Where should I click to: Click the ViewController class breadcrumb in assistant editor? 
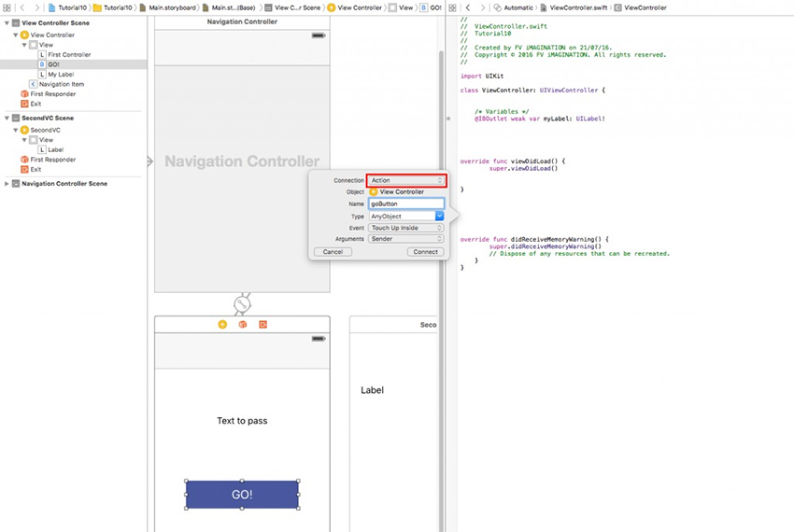[x=641, y=7]
